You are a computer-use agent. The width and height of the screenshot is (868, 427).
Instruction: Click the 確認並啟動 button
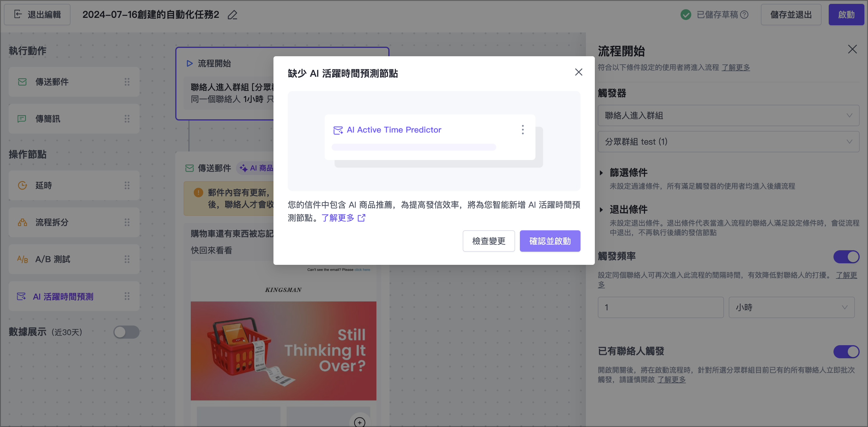click(x=550, y=241)
